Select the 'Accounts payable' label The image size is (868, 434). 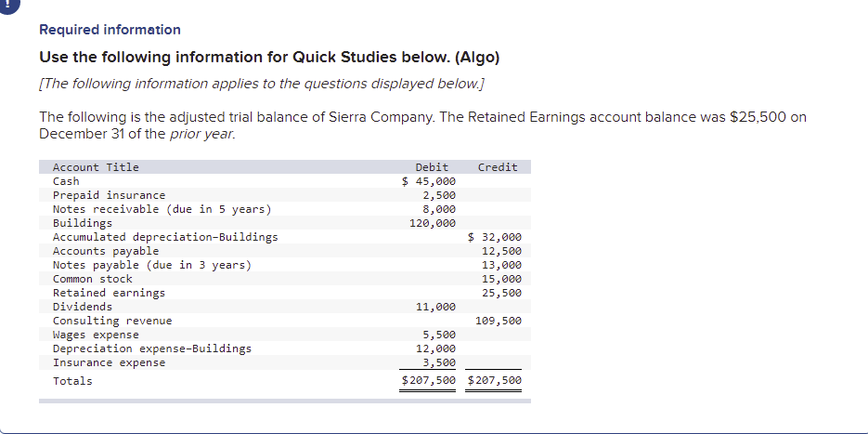[106, 251]
